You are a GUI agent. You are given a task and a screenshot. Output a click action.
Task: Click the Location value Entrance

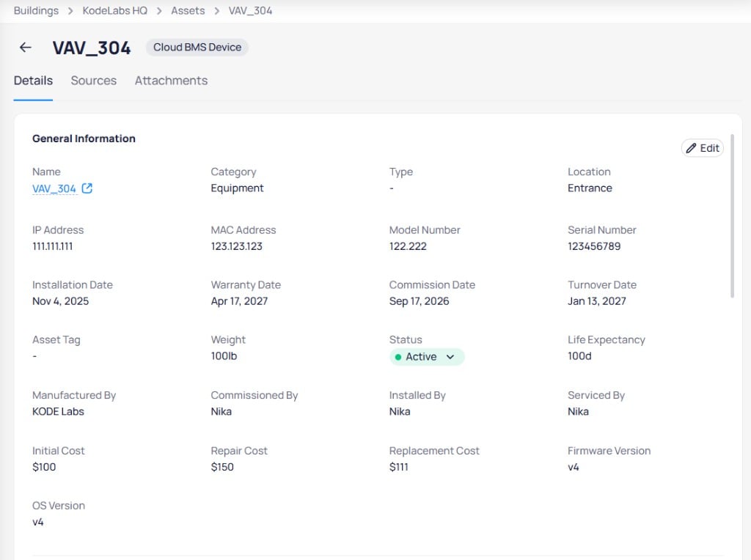pyautogui.click(x=590, y=188)
